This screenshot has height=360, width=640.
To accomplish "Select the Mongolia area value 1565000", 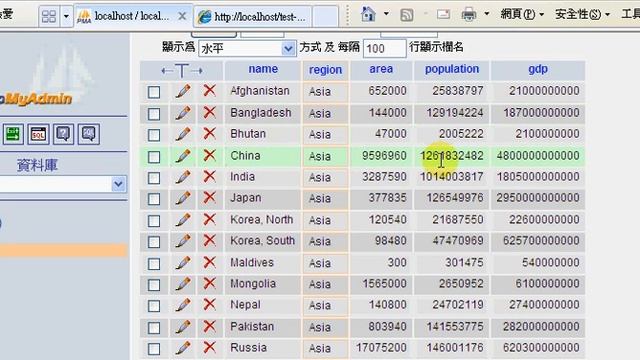I will click(x=384, y=283).
